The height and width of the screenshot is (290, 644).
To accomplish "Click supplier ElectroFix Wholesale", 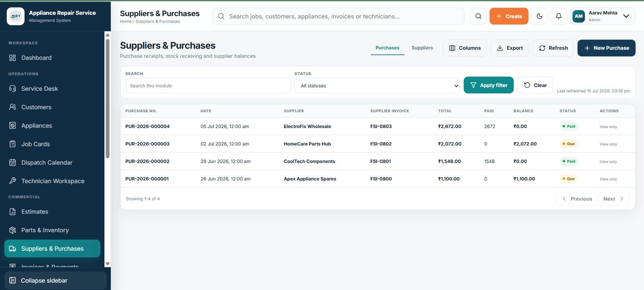I will [x=308, y=126].
